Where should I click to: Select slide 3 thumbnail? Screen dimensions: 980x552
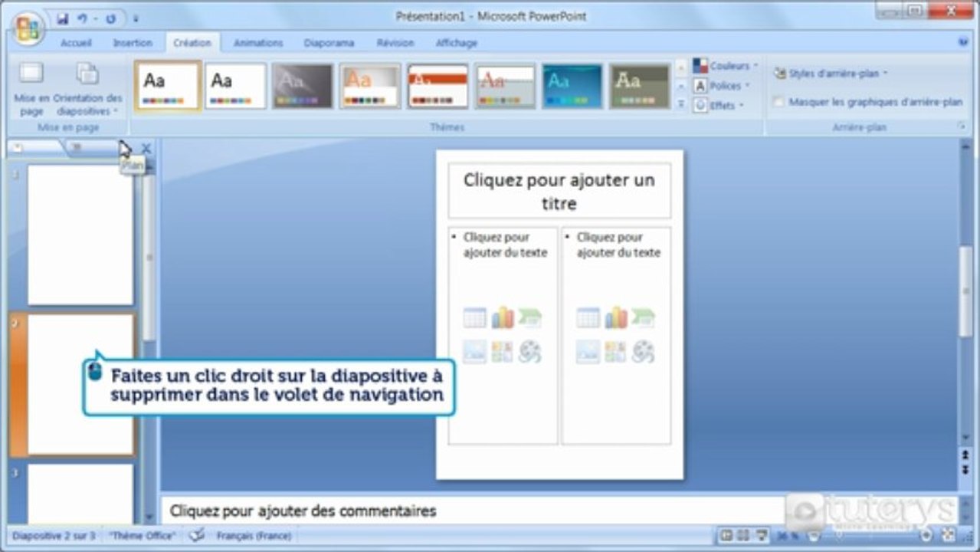point(80,494)
